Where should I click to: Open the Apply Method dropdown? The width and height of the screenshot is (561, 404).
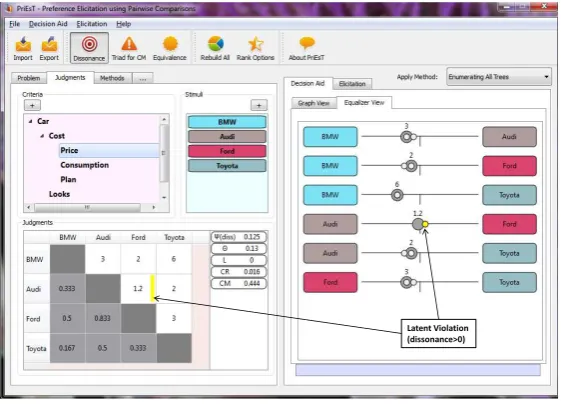(x=499, y=77)
